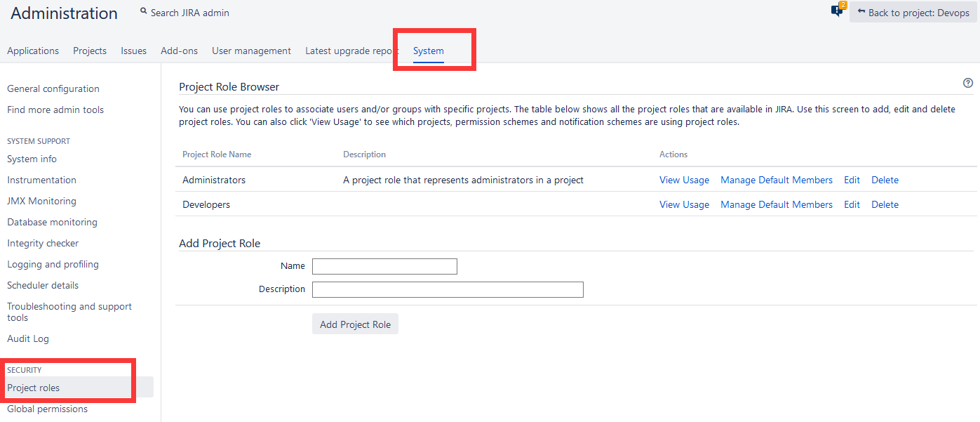Open the notifications speech bubble icon
The image size is (980, 422).
click(836, 12)
